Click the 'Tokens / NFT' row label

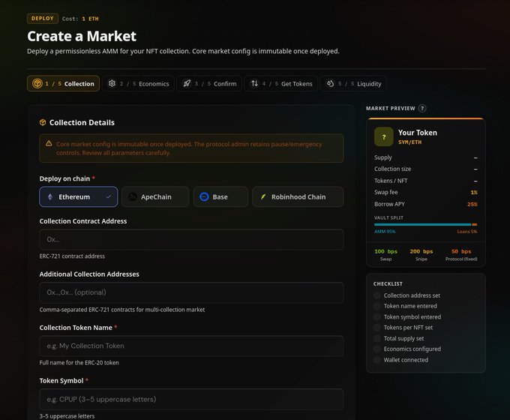(391, 181)
